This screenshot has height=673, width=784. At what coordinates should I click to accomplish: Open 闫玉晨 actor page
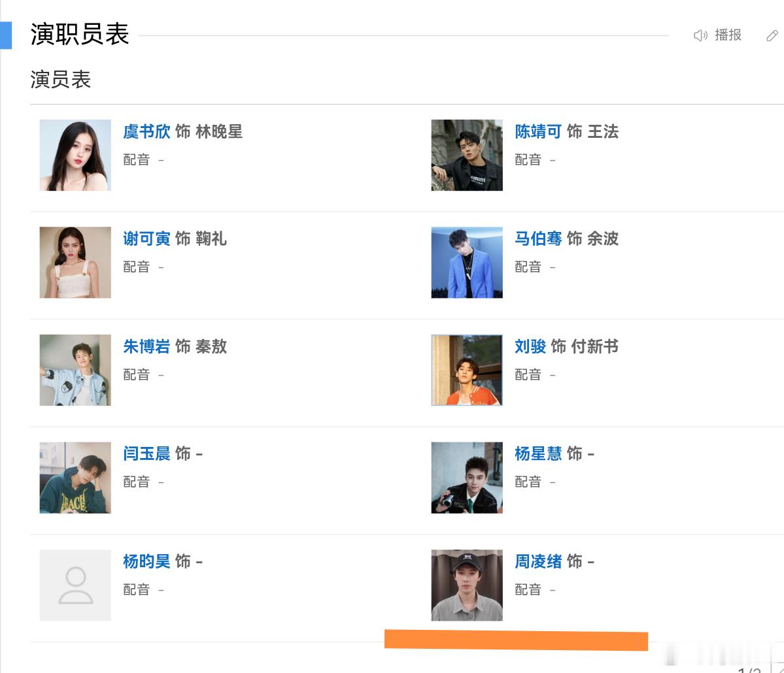(146, 453)
